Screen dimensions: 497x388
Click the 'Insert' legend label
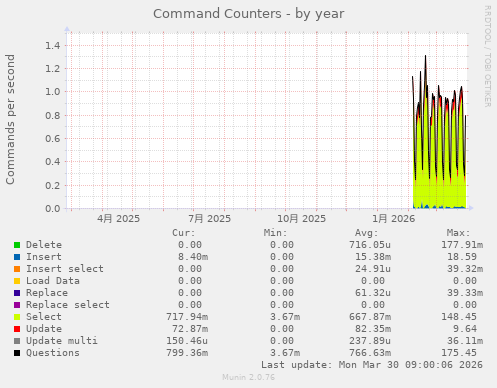point(44,257)
